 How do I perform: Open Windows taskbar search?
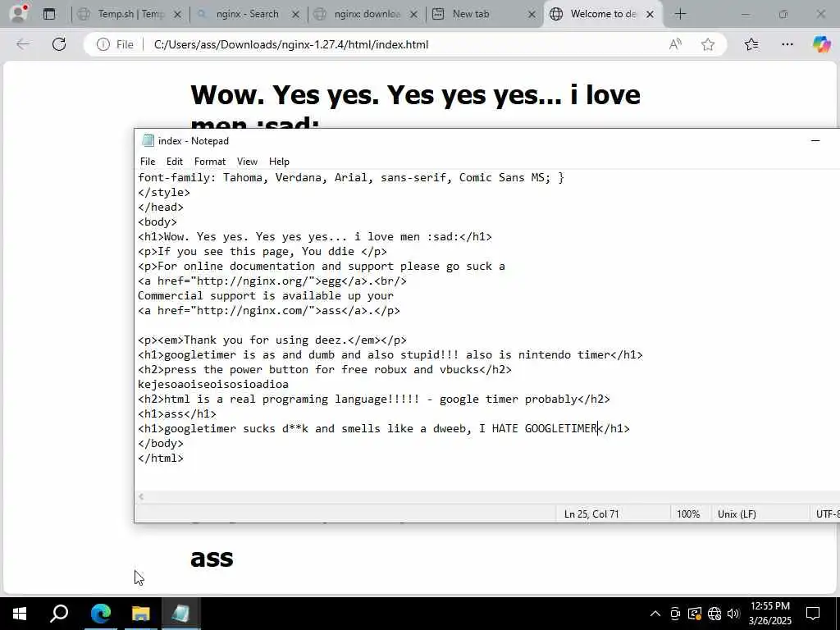(59, 614)
